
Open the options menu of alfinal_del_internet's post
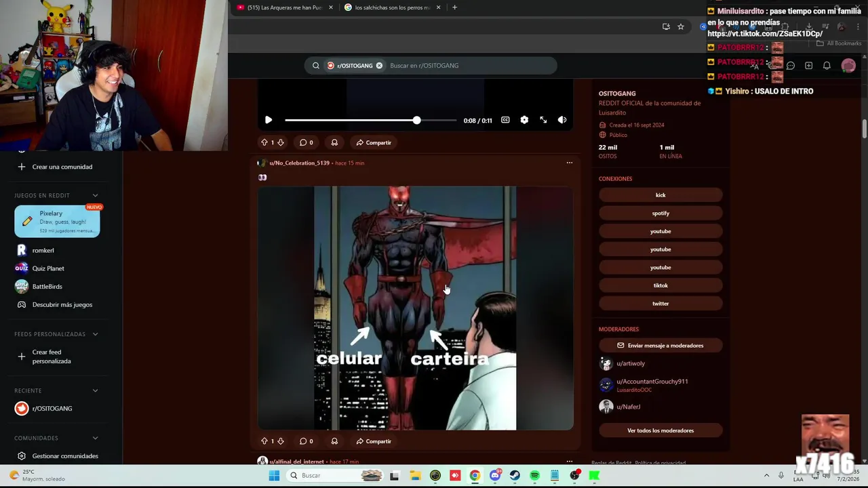click(x=570, y=462)
